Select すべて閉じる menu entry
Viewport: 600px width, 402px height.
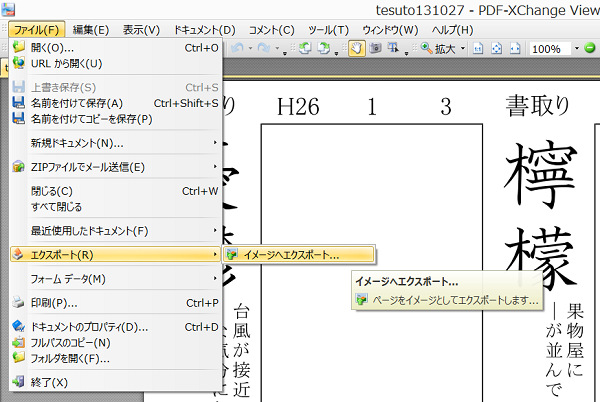pos(116,207)
